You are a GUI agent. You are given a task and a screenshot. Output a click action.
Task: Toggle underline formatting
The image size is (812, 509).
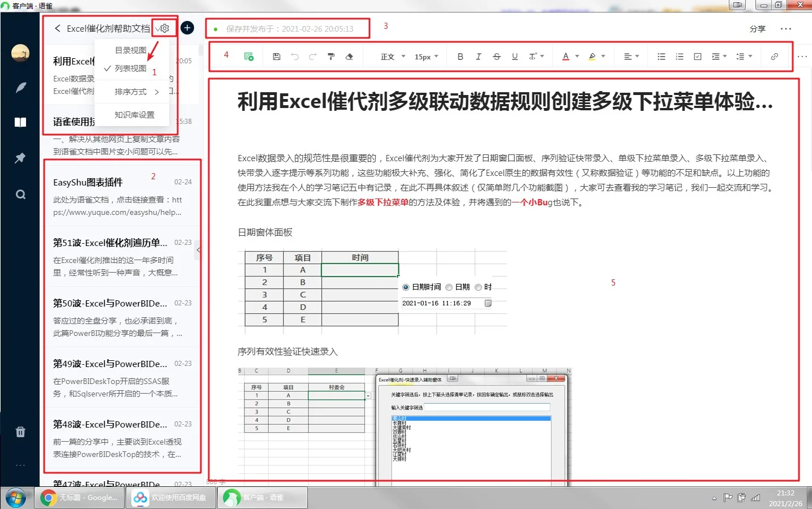point(514,57)
